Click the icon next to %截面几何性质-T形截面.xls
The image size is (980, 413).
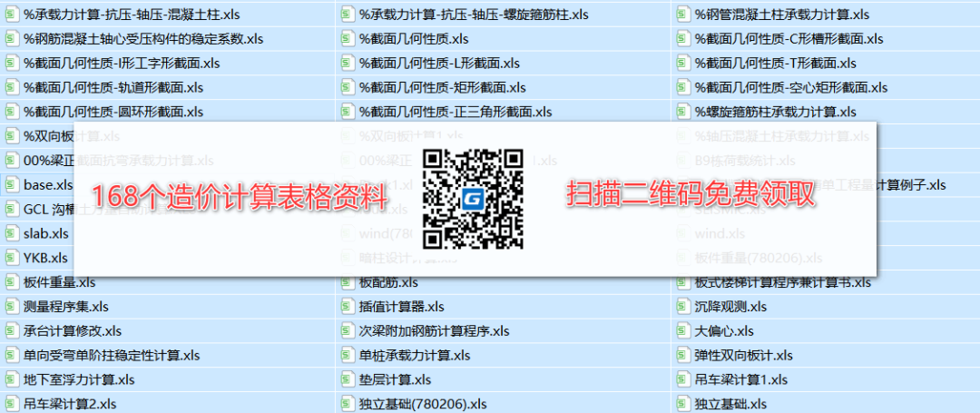[683, 64]
